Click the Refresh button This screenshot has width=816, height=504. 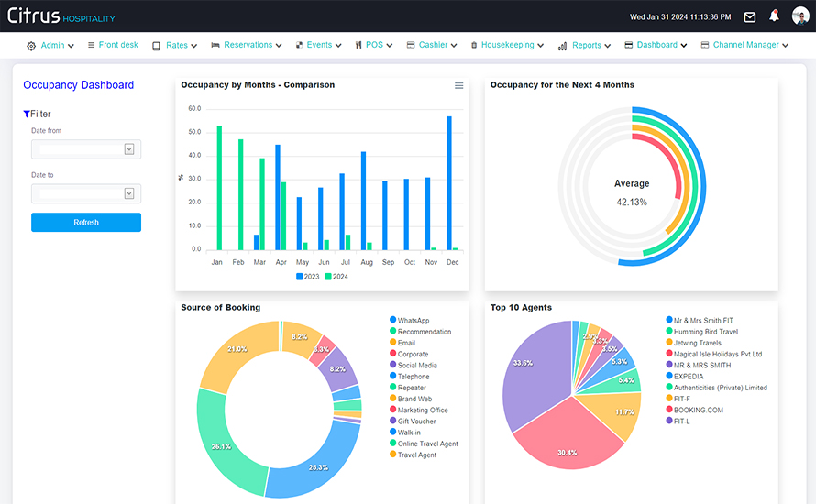(x=86, y=223)
